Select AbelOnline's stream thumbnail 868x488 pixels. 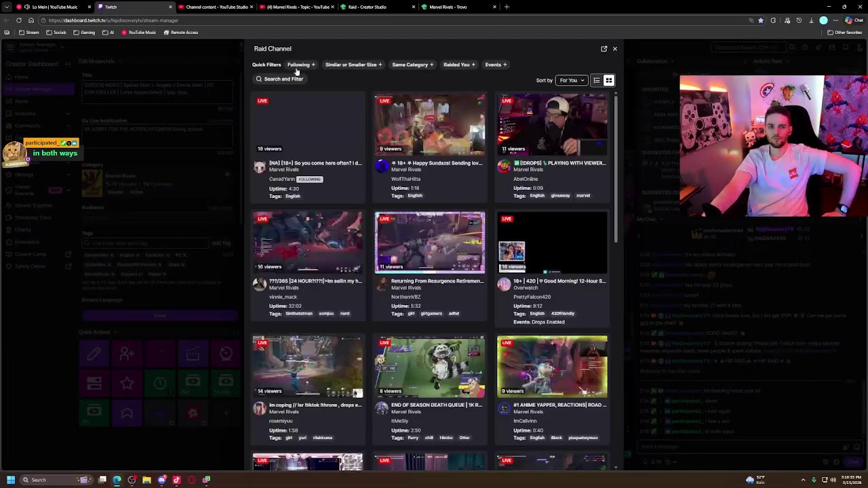552,125
